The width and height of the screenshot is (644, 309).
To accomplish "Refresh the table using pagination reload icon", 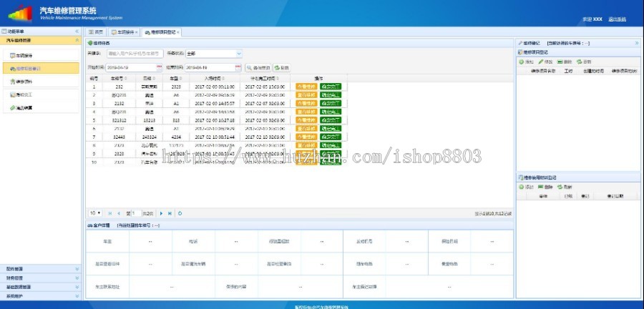I will click(180, 213).
